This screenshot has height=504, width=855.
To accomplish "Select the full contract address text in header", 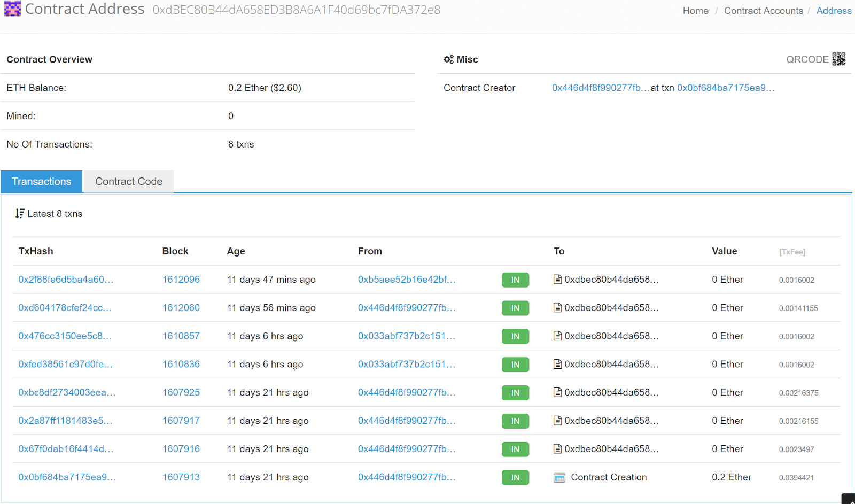I will click(297, 10).
